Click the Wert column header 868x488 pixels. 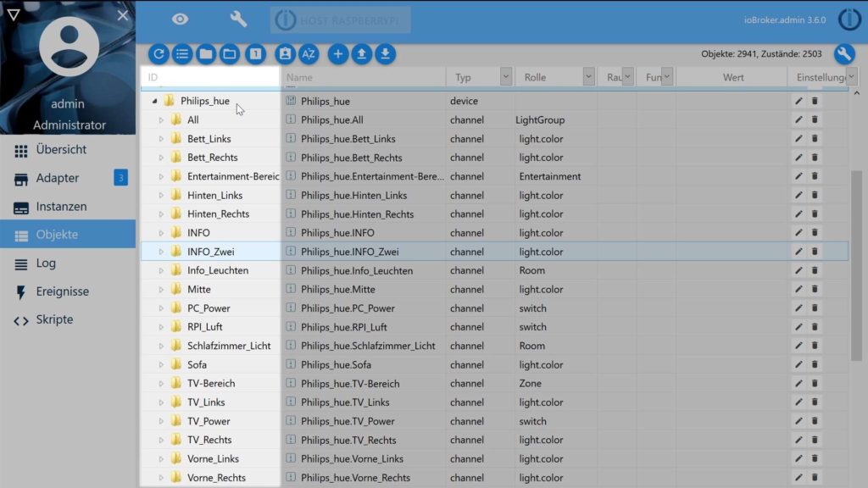(733, 77)
